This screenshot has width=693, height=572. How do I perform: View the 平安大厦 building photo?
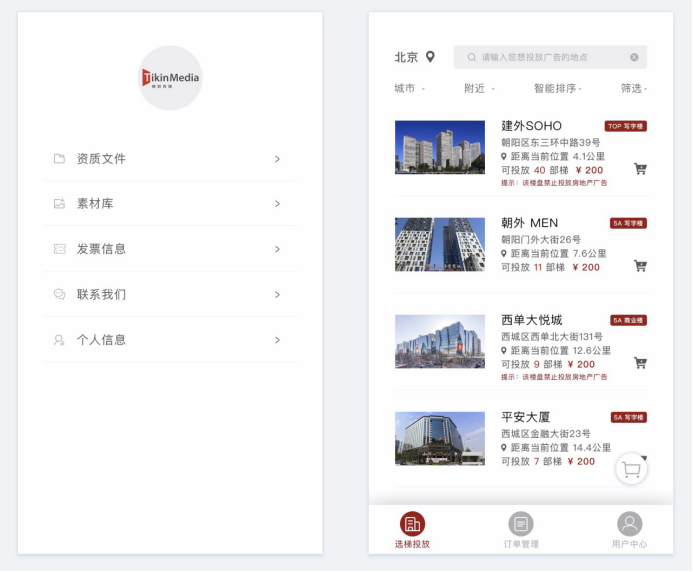(x=440, y=439)
